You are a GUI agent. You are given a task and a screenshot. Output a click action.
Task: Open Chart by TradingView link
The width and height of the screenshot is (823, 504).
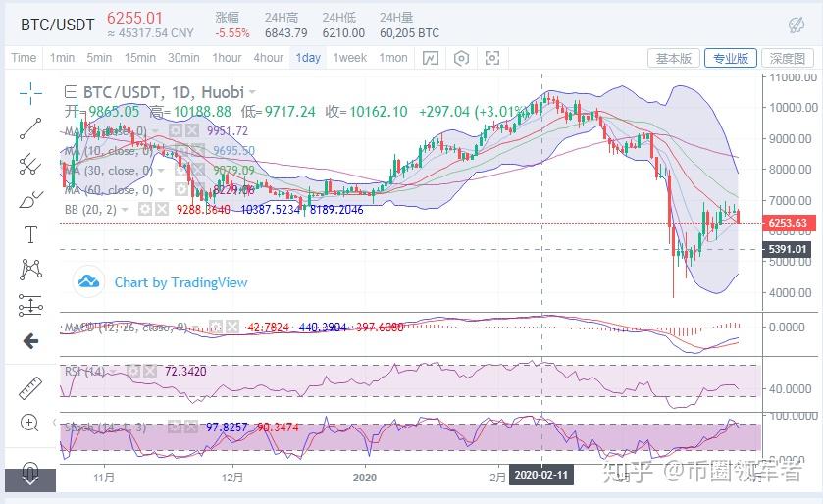180,282
